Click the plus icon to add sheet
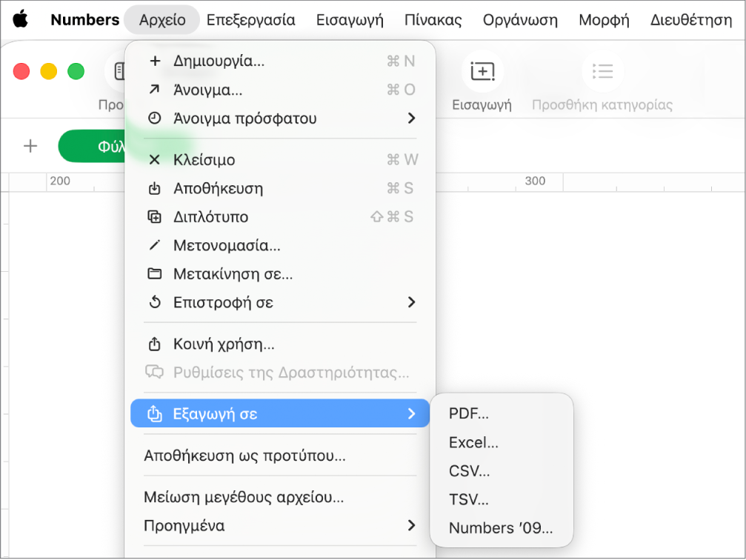Image resolution: width=746 pixels, height=560 pixels. click(30, 146)
